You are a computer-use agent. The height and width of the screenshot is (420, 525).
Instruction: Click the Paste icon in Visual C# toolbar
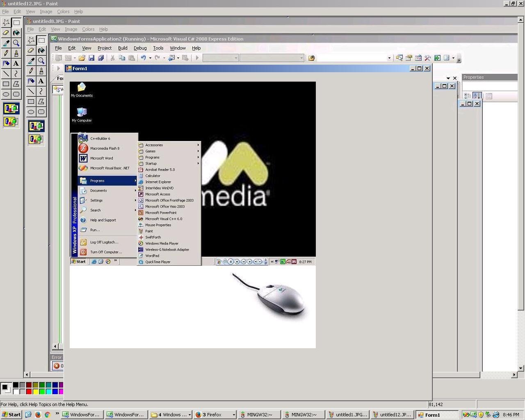click(x=132, y=58)
